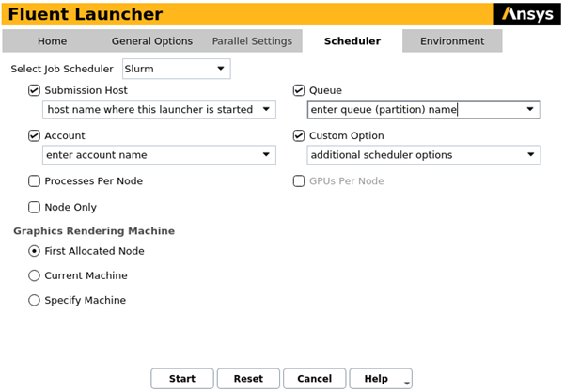Click the Select Job Scheduler label
Screen dimensions: 564x392
click(x=62, y=69)
